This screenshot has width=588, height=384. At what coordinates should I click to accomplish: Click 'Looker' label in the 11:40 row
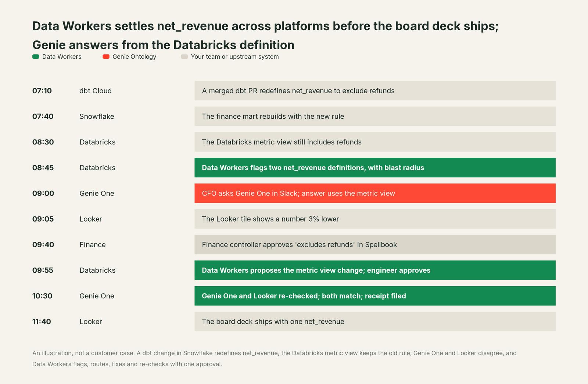pyautogui.click(x=91, y=322)
